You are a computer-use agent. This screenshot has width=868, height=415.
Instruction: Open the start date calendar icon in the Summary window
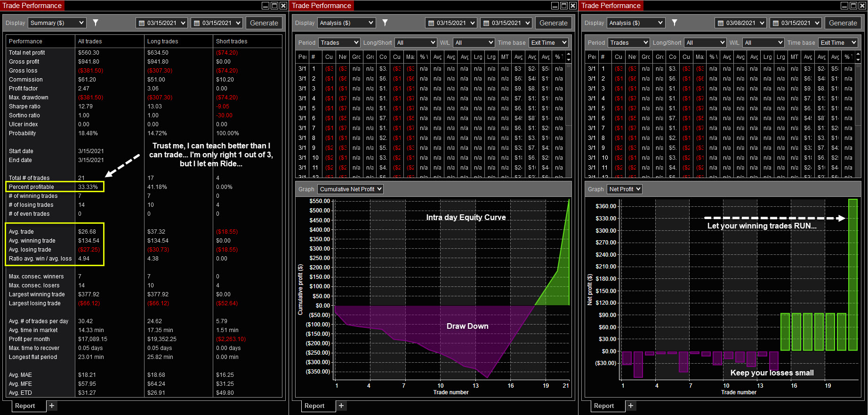click(x=142, y=23)
